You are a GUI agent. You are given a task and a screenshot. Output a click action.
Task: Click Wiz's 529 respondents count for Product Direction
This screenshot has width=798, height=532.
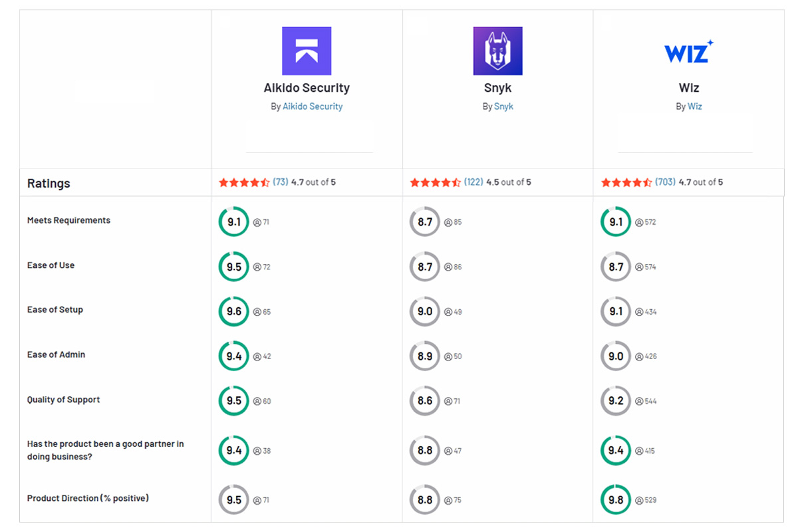[x=646, y=499]
